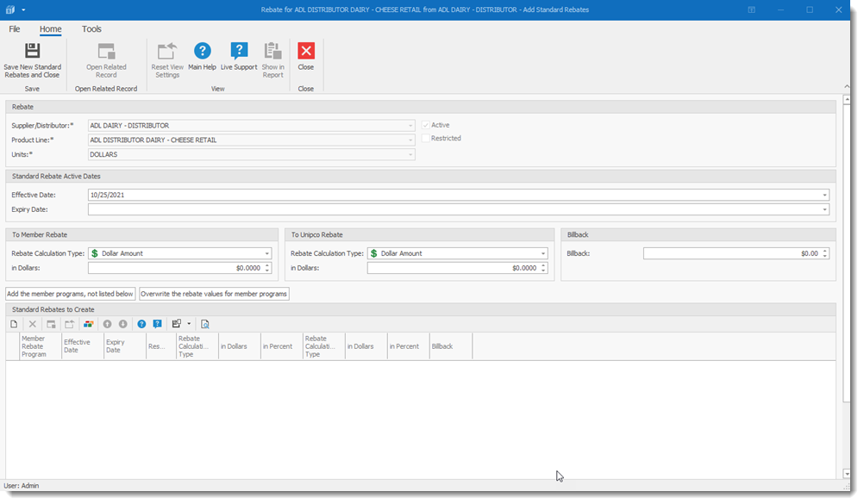864x504 pixels.
Task: Click the grid toolbar blue help icon
Action: pos(141,324)
